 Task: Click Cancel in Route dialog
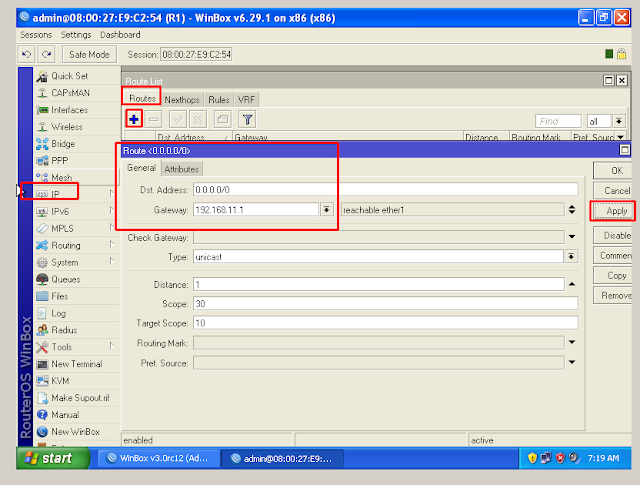point(613,191)
